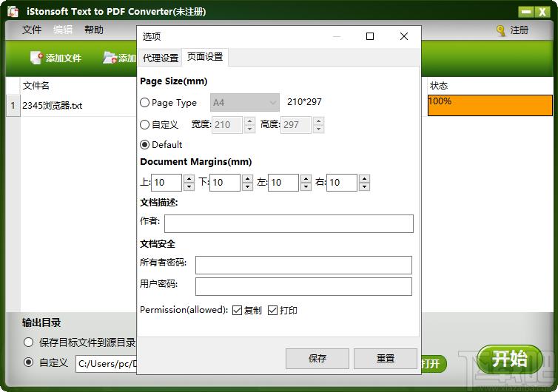558x392 pixels.
Task: Click the Open output folder button
Action: tap(434, 364)
